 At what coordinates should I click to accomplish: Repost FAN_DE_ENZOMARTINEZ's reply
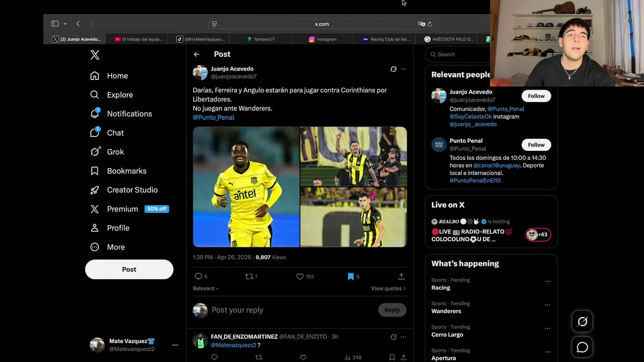pyautogui.click(x=259, y=357)
